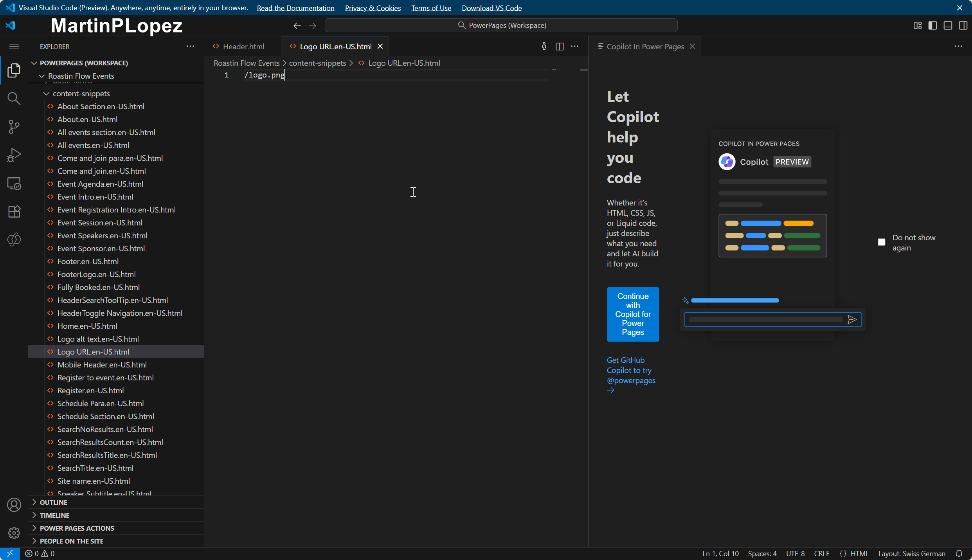Image resolution: width=972 pixels, height=560 pixels.
Task: Open the Search view in activity bar
Action: click(x=14, y=98)
